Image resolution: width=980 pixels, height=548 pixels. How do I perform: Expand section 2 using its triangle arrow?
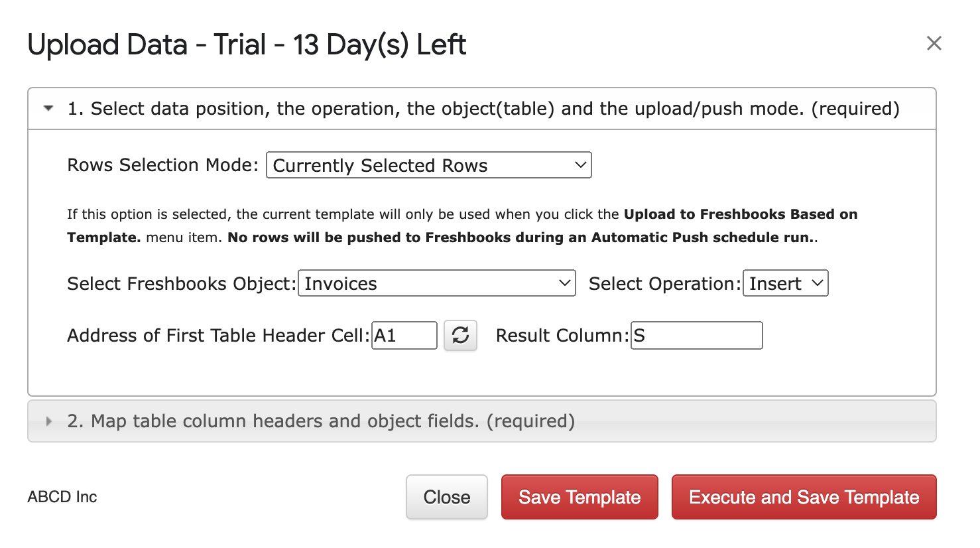[x=48, y=421]
